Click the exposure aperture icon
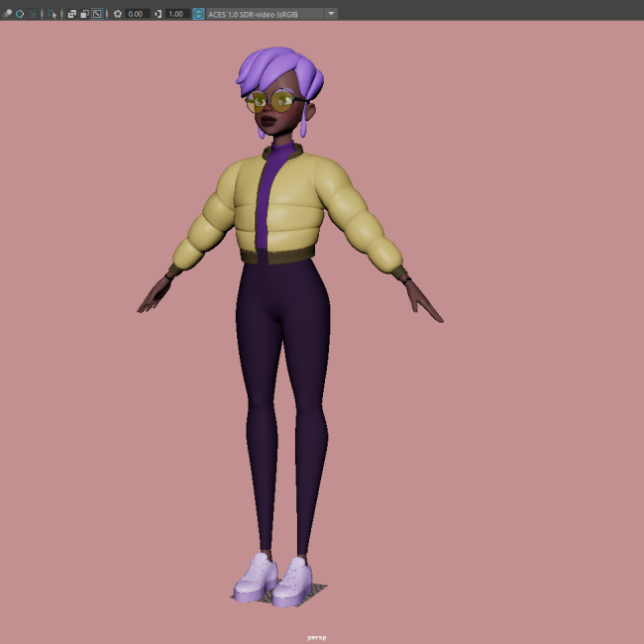The image size is (644, 644). (118, 14)
